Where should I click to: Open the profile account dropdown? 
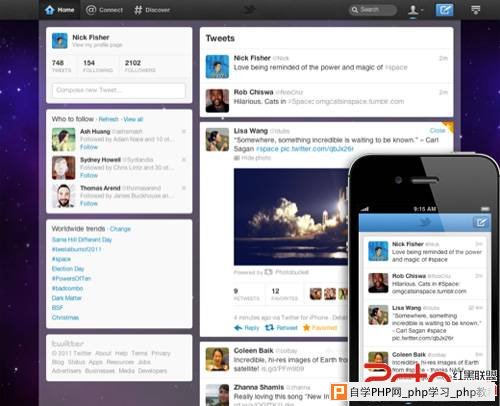[x=415, y=10]
